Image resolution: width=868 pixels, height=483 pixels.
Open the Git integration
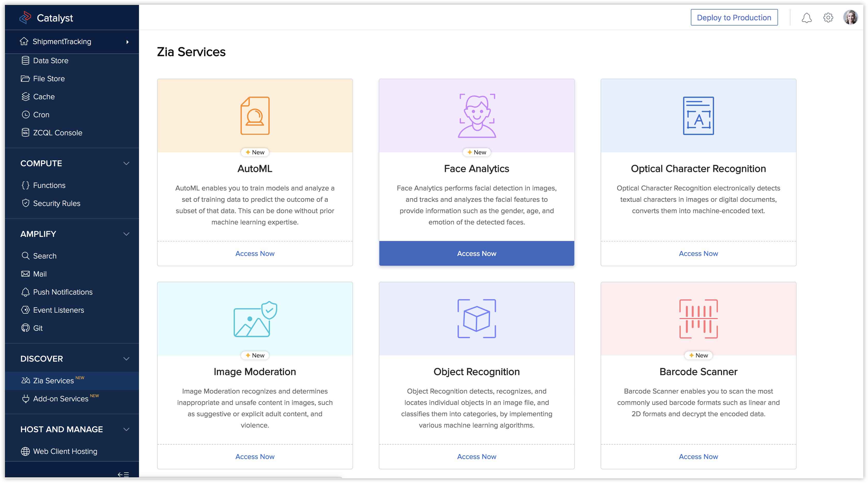(37, 328)
